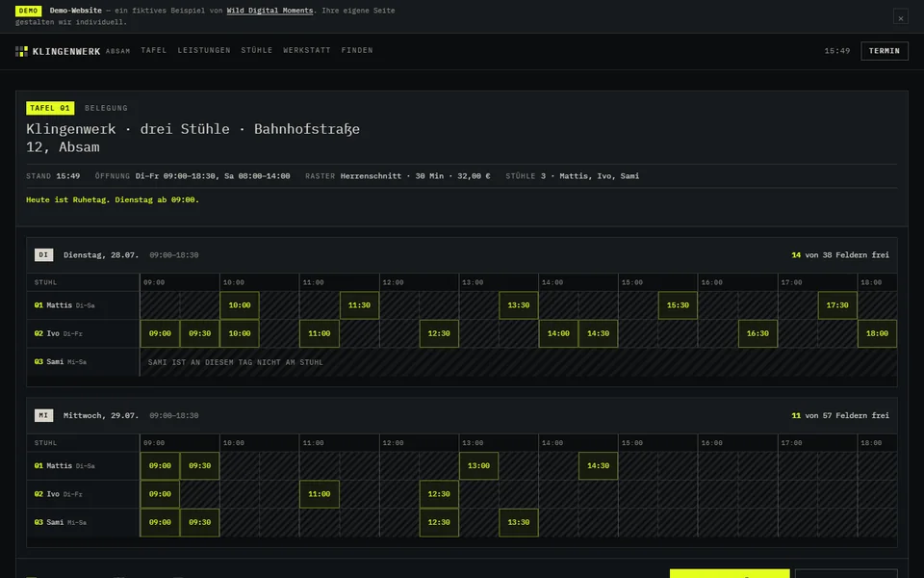Click the Termin button
This screenshot has width=924, height=578.
(x=884, y=51)
